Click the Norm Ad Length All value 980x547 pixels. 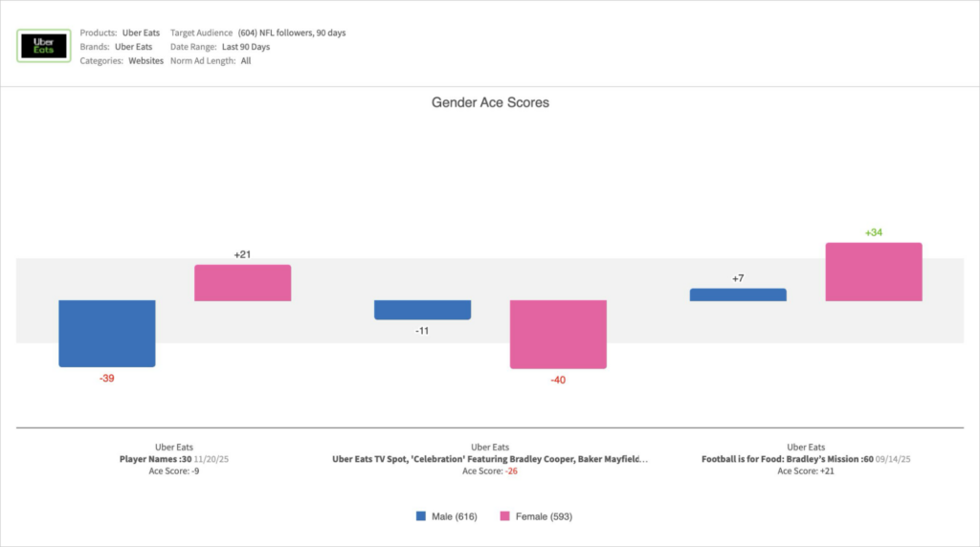(x=246, y=60)
